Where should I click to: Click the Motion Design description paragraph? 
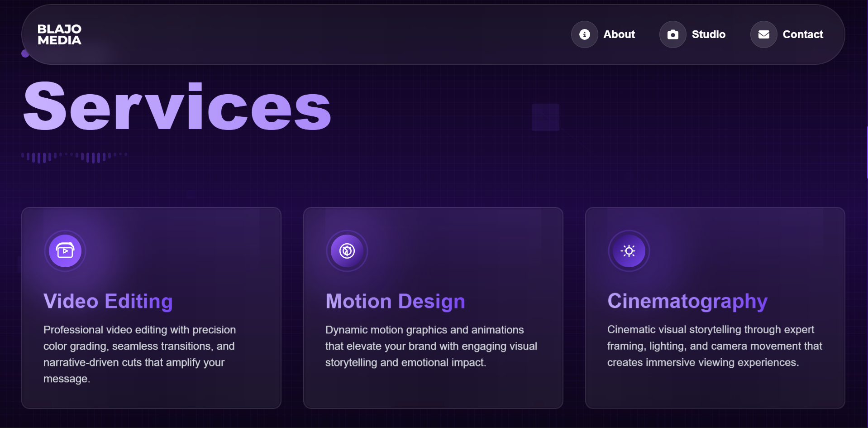tap(431, 346)
